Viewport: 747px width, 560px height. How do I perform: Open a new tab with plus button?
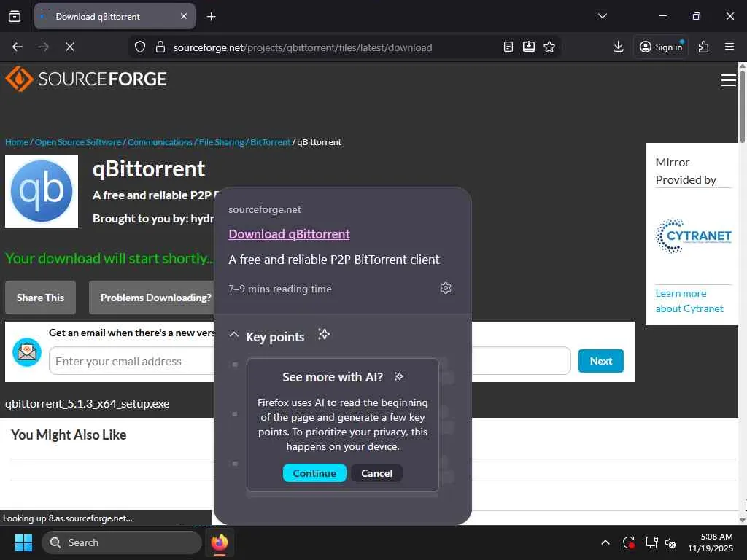tap(211, 17)
